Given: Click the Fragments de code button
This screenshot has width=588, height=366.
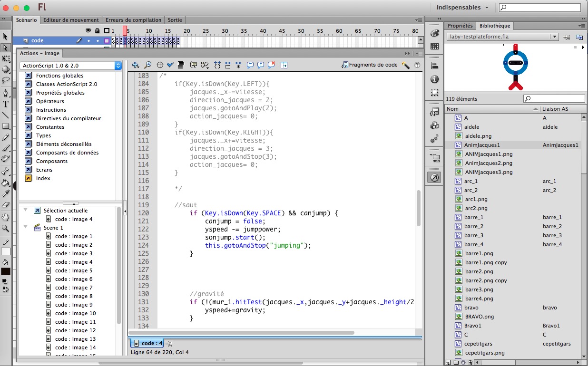Looking at the screenshot, I should 369,65.
